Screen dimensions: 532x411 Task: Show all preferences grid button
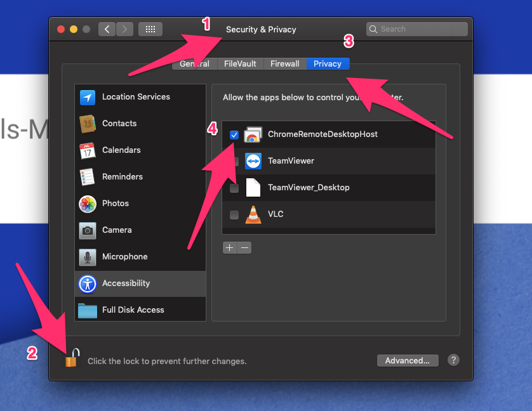pos(150,29)
